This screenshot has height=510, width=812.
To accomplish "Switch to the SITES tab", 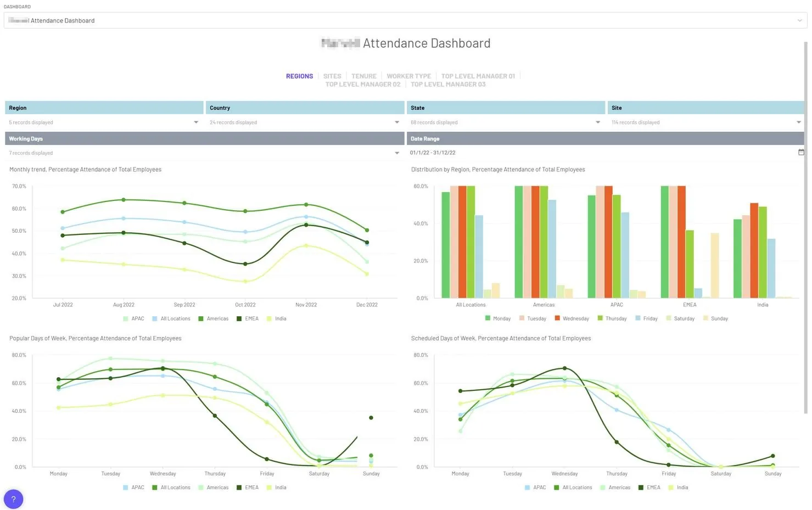I will pyautogui.click(x=332, y=76).
